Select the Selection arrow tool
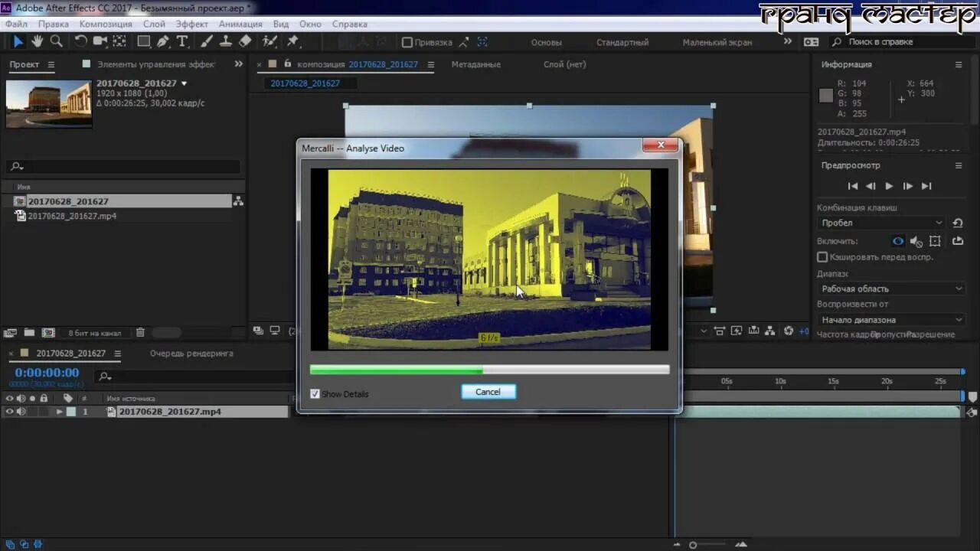The image size is (980, 551). pos(18,41)
